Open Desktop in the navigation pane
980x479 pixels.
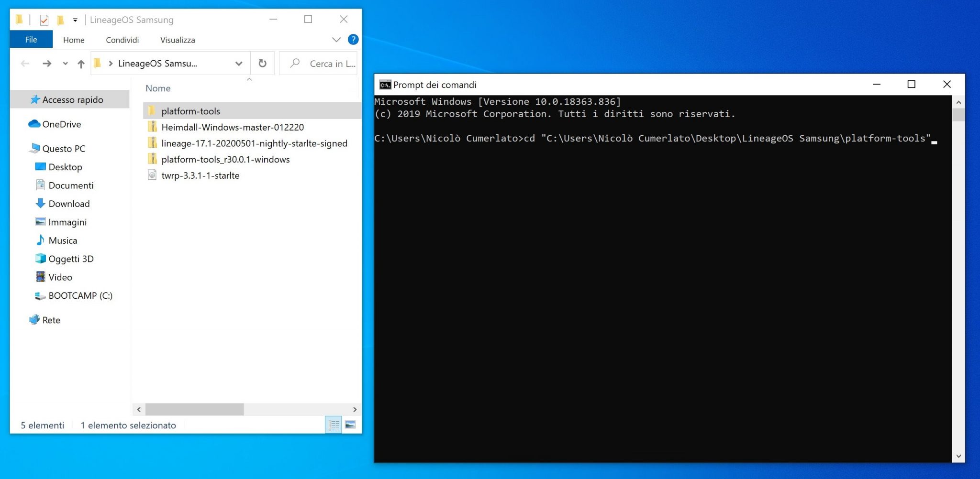tap(66, 167)
